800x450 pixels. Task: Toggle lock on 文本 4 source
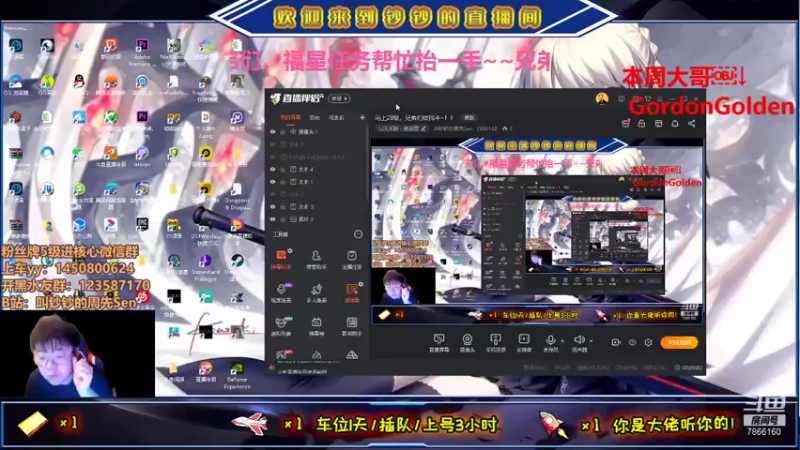point(283,169)
